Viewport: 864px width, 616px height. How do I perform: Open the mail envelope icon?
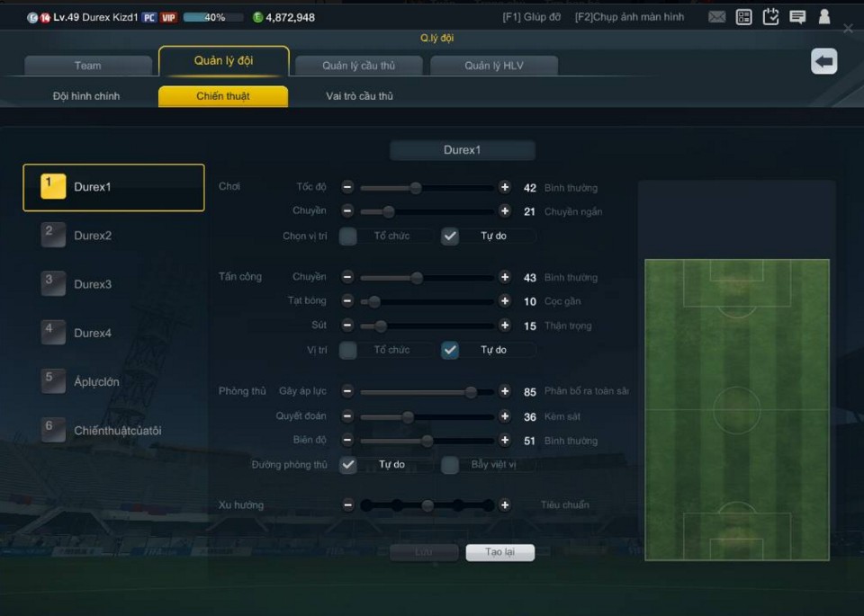(x=716, y=17)
